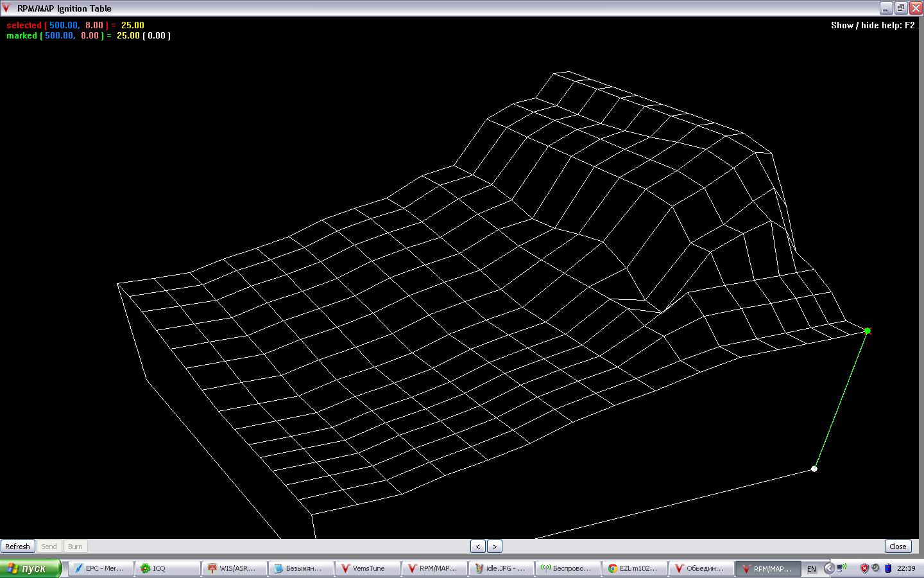Expand hidden system tray icons arrow
Screen dimensions: 924x578
point(828,568)
